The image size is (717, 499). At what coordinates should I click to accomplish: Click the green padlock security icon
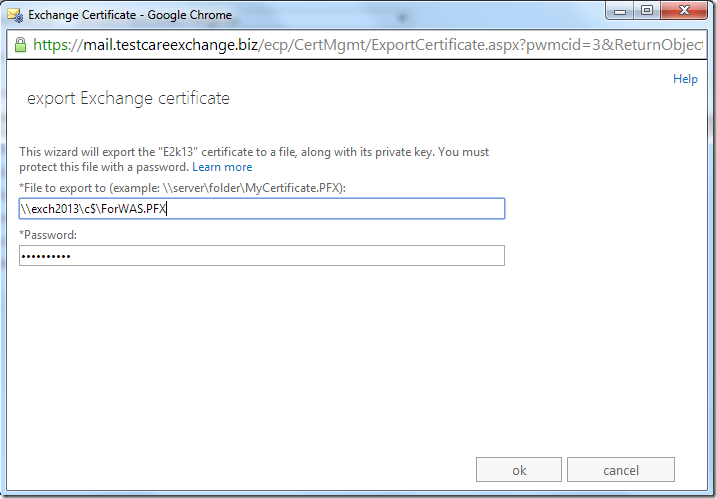[20, 45]
